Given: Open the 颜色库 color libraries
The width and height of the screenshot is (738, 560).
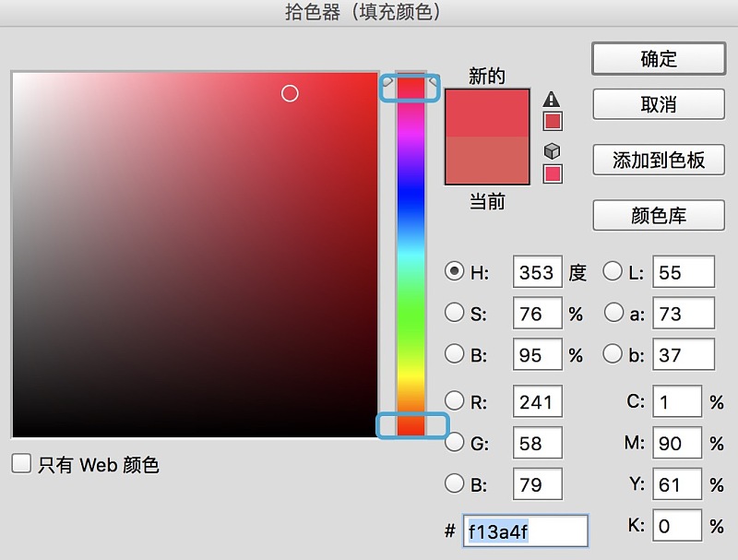Looking at the screenshot, I should 658,215.
